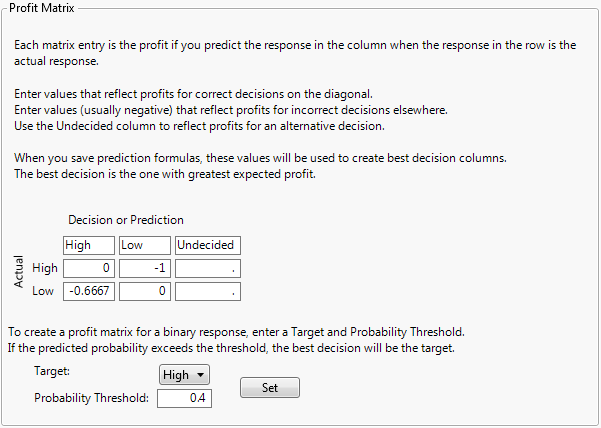Click the Undecided cell in the High row
Image resolution: width=601 pixels, height=428 pixels.
pos(208,268)
